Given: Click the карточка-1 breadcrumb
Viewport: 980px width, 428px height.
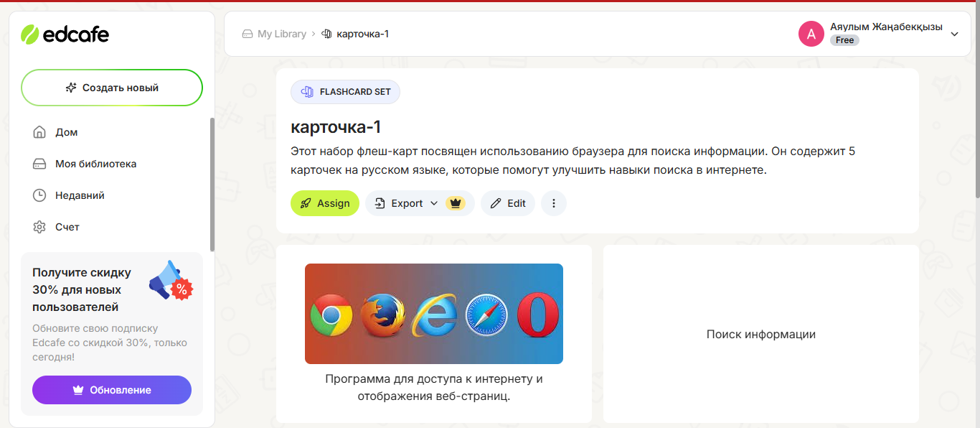Looking at the screenshot, I should (x=363, y=34).
